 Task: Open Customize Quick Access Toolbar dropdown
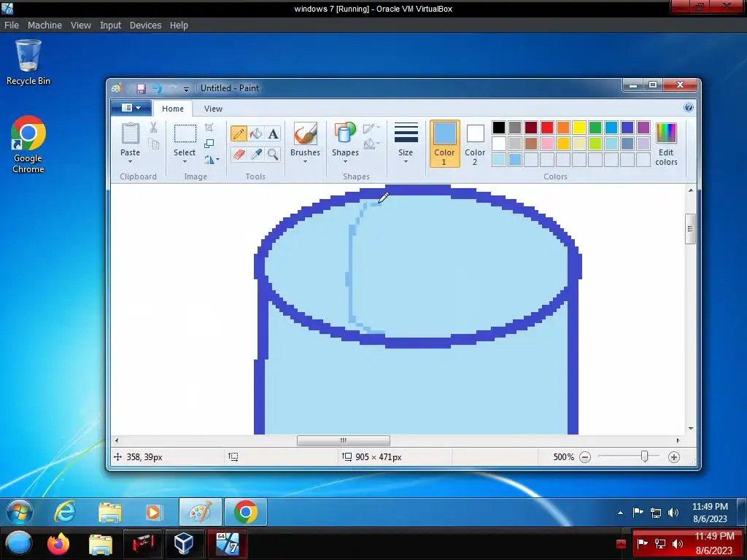pyautogui.click(x=186, y=88)
